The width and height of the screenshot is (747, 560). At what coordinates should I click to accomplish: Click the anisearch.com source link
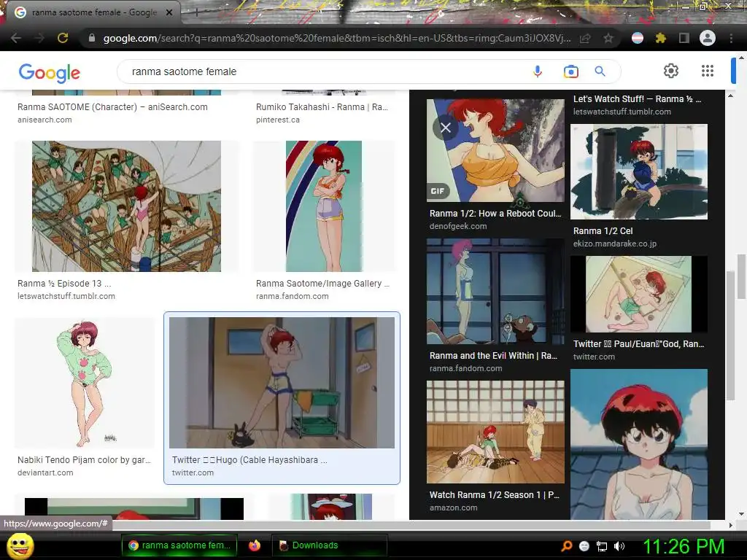click(x=44, y=120)
